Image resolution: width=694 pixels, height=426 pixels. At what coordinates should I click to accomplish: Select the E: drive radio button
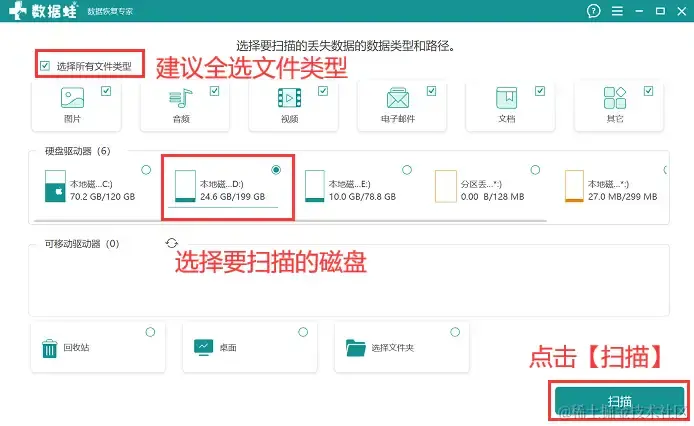[407, 170]
